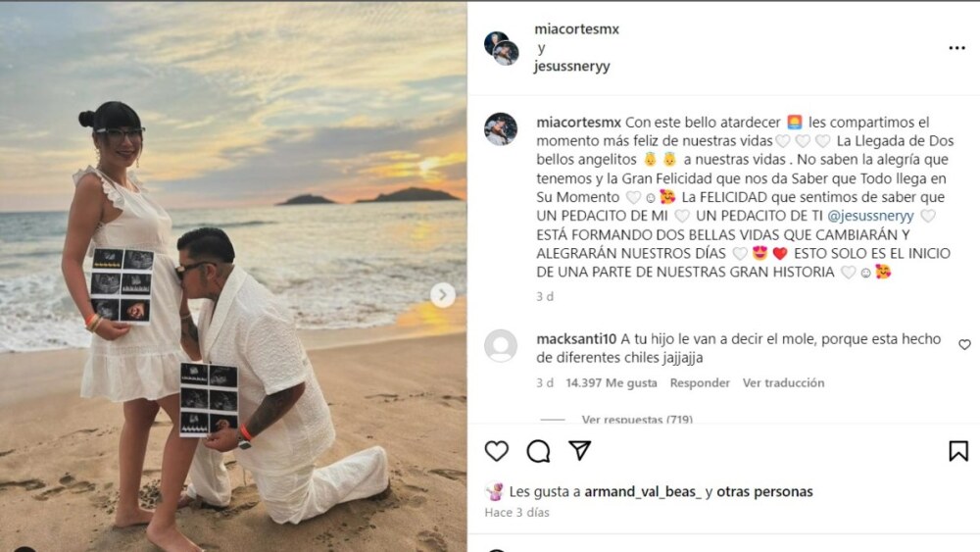Open the miacortesmx header profile picture
Viewport: 980px width, 552px height.
point(501,48)
